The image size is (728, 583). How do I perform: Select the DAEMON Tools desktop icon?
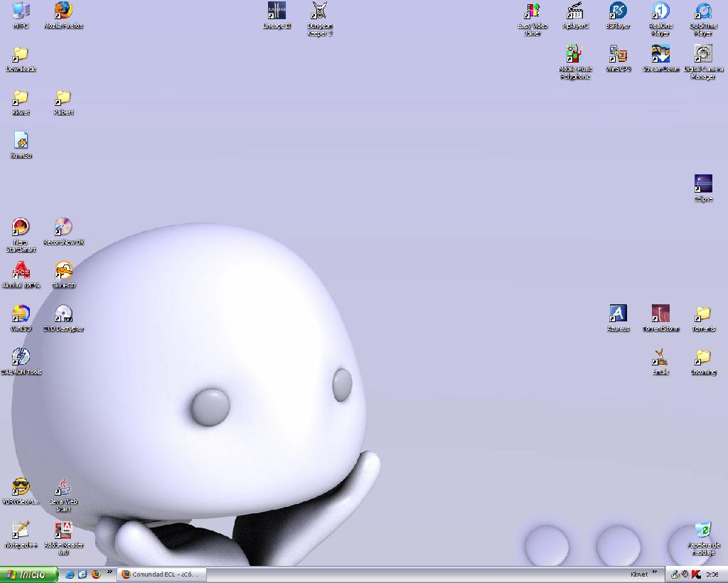[x=21, y=357]
